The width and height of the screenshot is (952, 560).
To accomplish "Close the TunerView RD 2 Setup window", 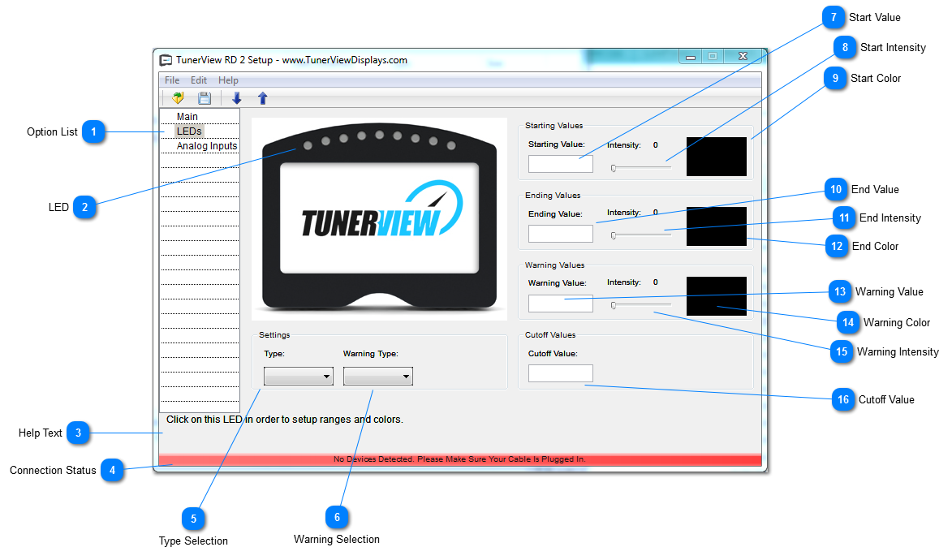I will [x=743, y=57].
